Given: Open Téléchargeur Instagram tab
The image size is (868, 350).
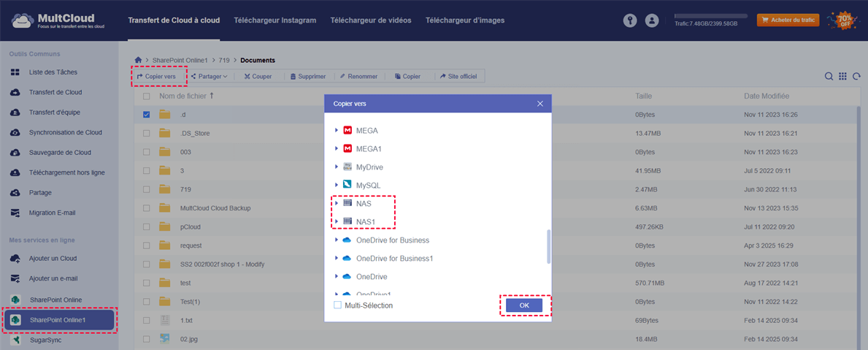Looking at the screenshot, I should tap(275, 20).
